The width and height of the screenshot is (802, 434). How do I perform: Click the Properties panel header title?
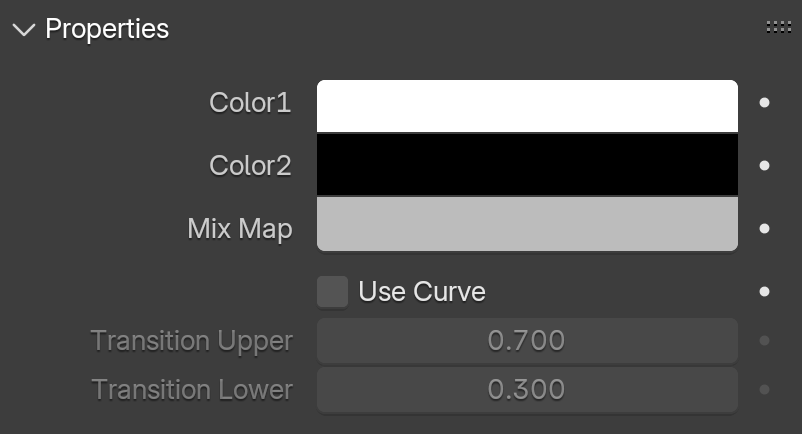coord(107,29)
